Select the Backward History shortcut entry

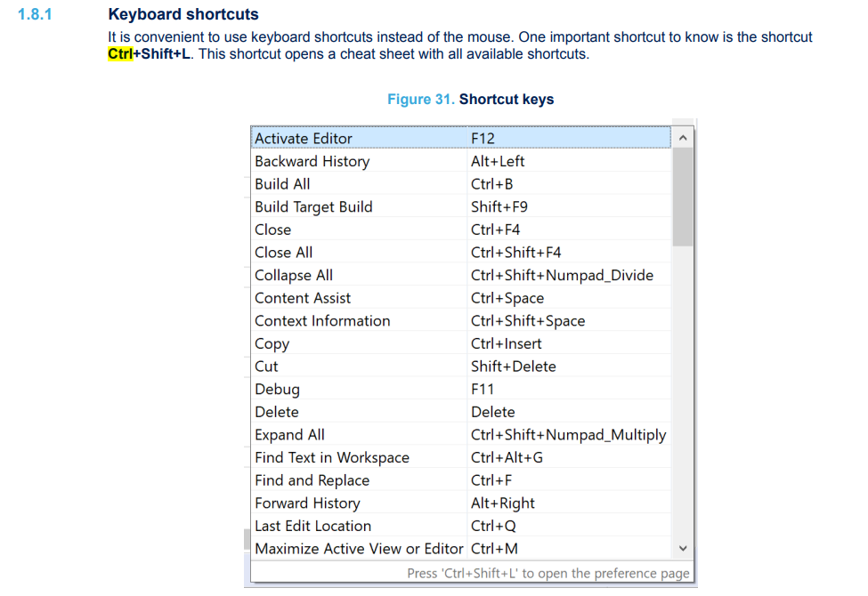(312, 162)
